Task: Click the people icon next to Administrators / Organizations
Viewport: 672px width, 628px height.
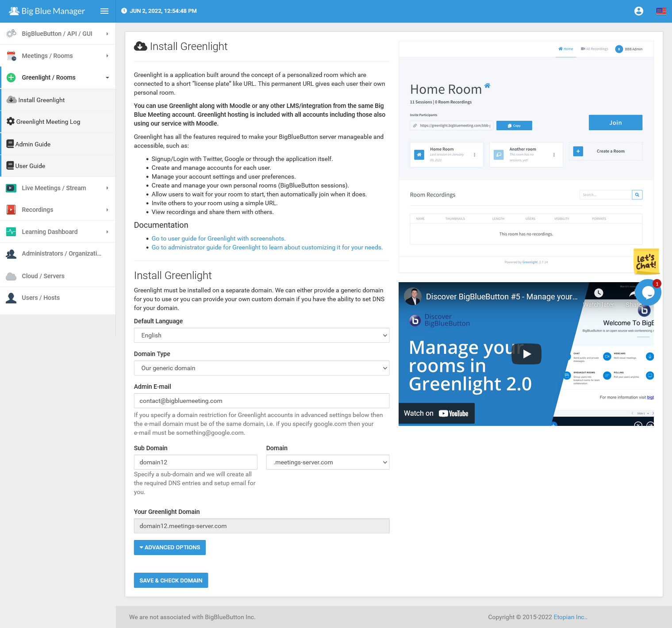Action: click(x=11, y=253)
